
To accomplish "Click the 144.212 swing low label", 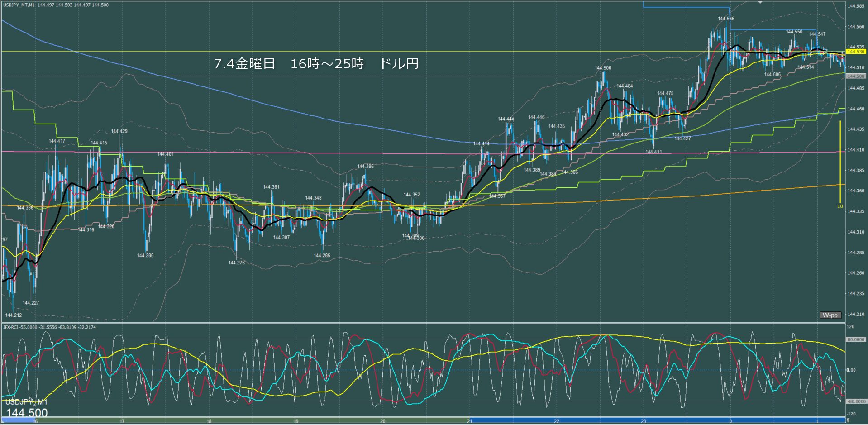I will (14, 315).
